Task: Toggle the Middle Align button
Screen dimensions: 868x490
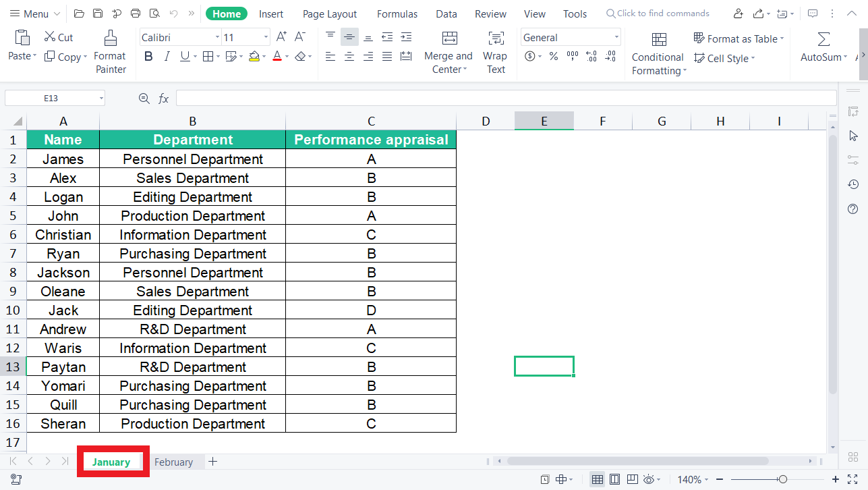Action: pyautogui.click(x=349, y=37)
